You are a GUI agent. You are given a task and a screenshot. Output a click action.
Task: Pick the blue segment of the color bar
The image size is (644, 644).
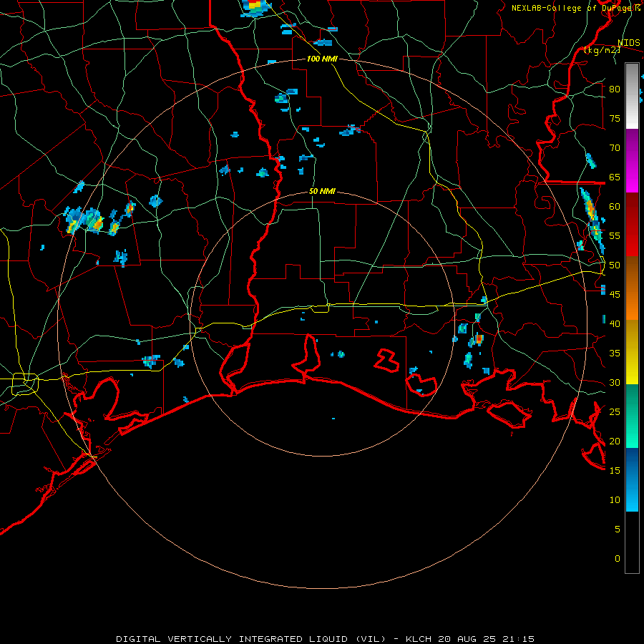pos(632,479)
